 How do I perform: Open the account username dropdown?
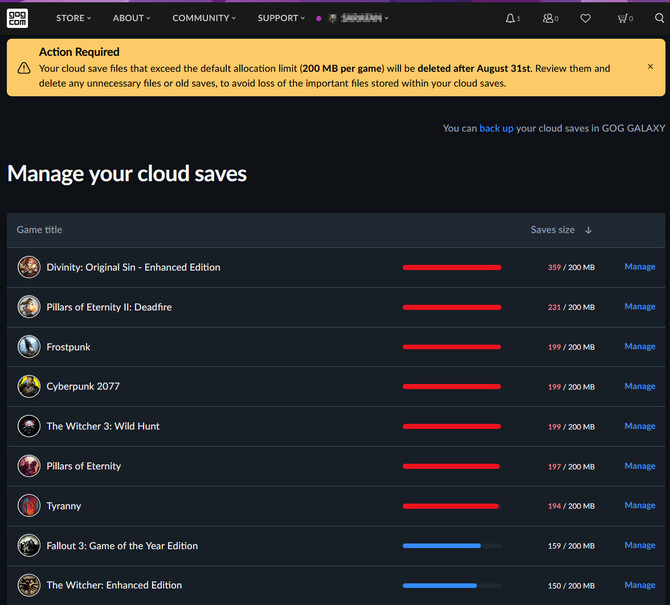pyautogui.click(x=364, y=18)
